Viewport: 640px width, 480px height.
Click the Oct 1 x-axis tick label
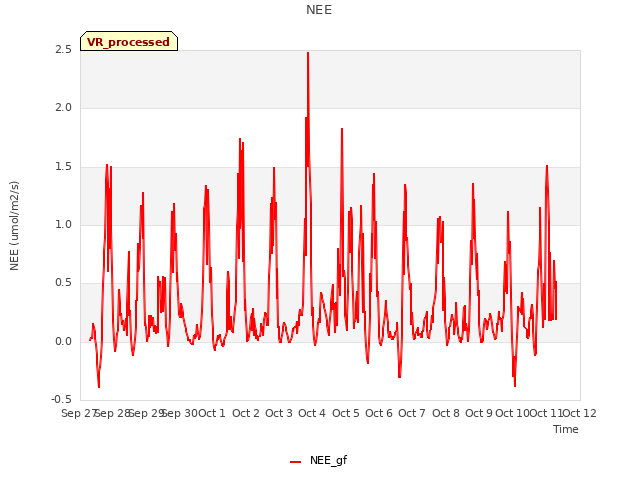point(212,413)
